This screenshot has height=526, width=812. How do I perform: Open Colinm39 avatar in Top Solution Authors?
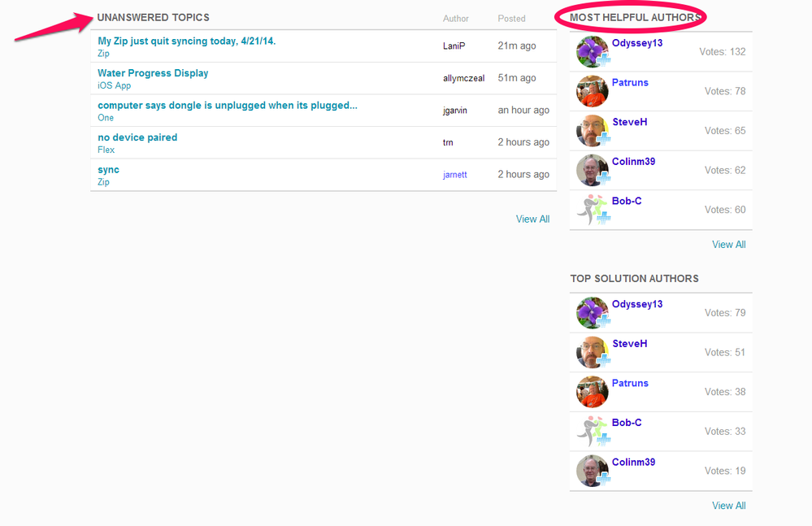click(593, 471)
